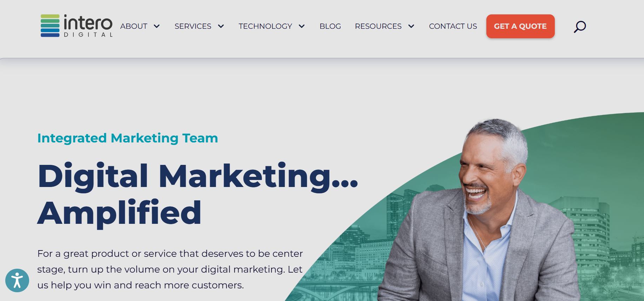The height and width of the screenshot is (301, 644).
Task: Expand the chevron next to ABOUT
Action: coord(157,26)
